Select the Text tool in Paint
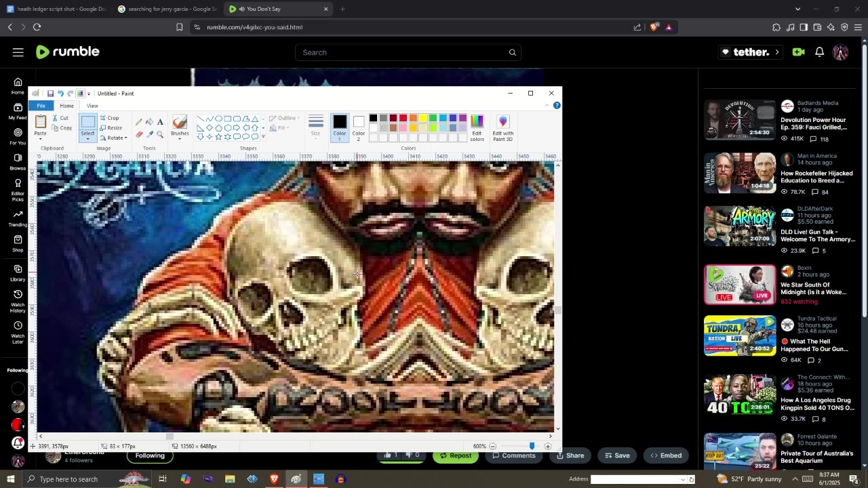 tap(160, 122)
